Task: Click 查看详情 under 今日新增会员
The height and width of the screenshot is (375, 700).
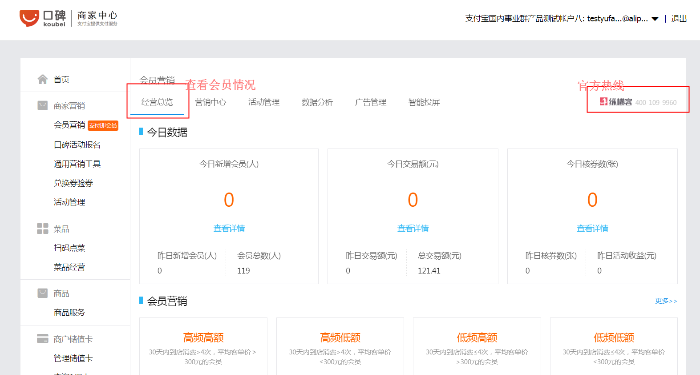Action: 229,228
